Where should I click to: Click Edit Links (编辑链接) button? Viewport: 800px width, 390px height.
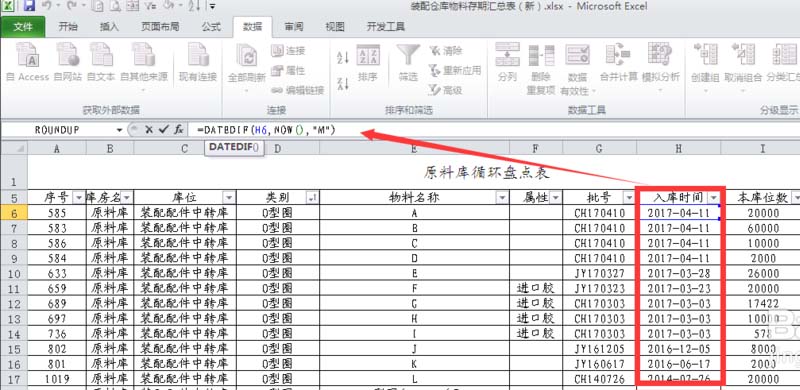(x=297, y=90)
